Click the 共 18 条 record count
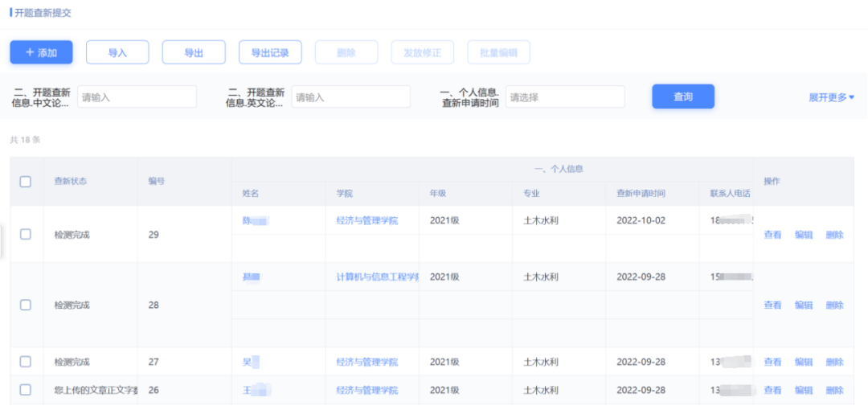The image size is (868, 414). (25, 140)
